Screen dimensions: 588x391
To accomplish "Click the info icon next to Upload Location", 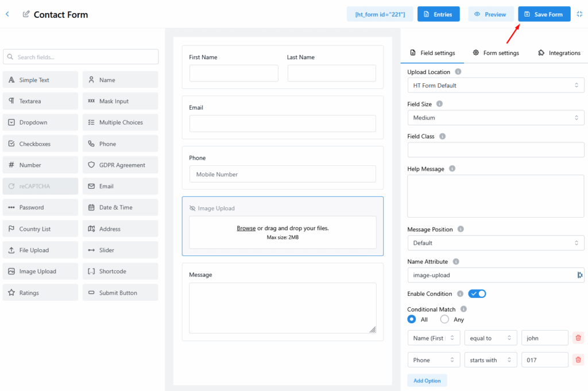I will (x=458, y=72).
